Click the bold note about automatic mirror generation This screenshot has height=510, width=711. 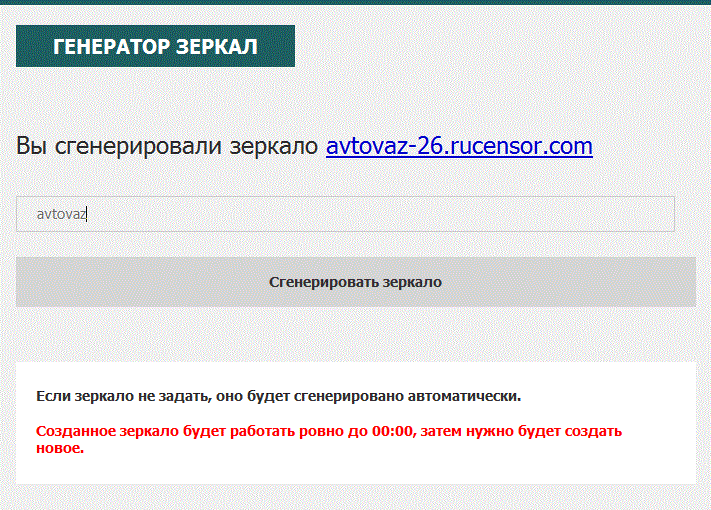tap(278, 396)
